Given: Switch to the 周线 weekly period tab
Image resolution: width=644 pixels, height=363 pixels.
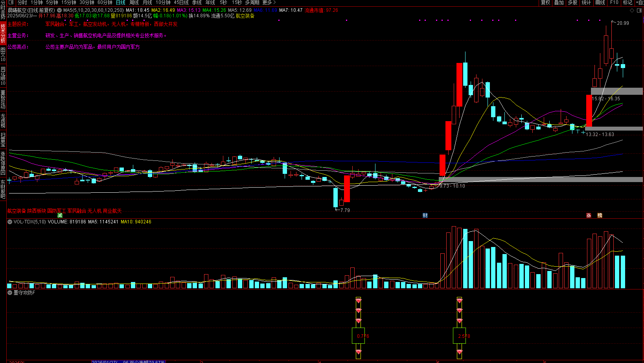Looking at the screenshot, I should pyautogui.click(x=134, y=2).
